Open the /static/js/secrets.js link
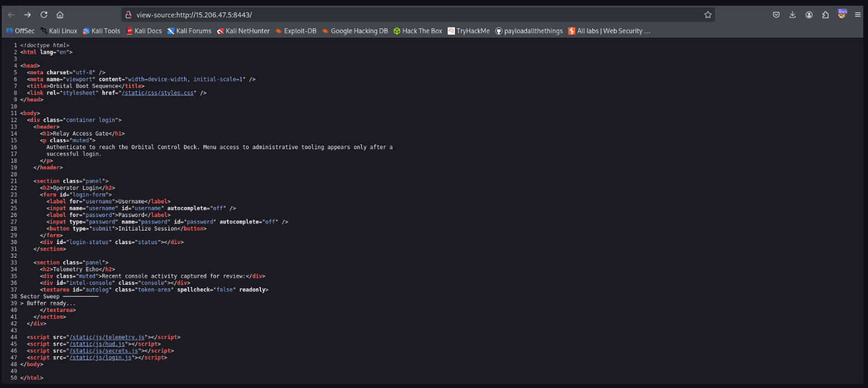The width and height of the screenshot is (868, 388). pyautogui.click(x=102, y=350)
